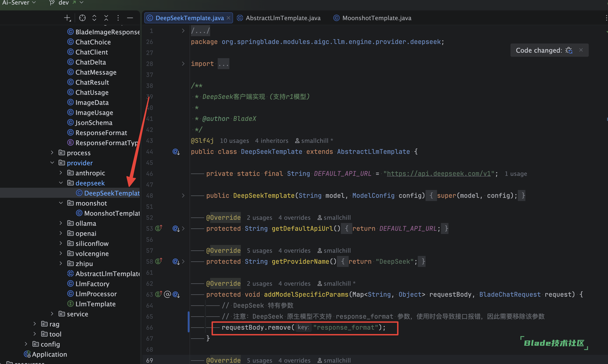608x364 pixels.
Task: Open the api.deepseek.com URL link
Action: click(439, 174)
